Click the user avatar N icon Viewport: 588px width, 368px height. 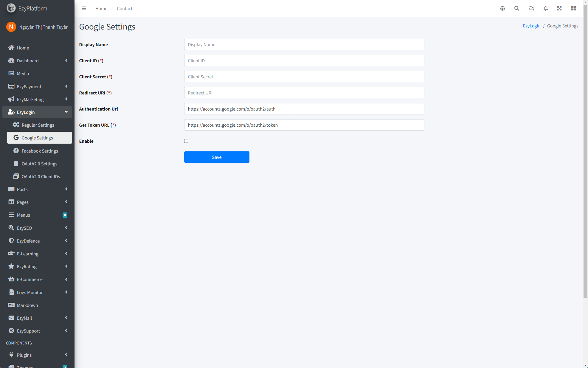(x=11, y=27)
